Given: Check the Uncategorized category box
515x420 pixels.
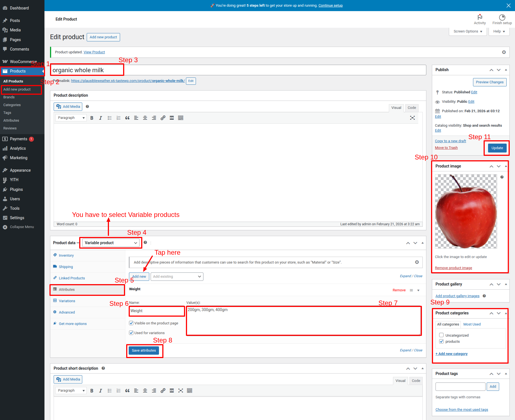Looking at the screenshot, I should pyautogui.click(x=441, y=335).
